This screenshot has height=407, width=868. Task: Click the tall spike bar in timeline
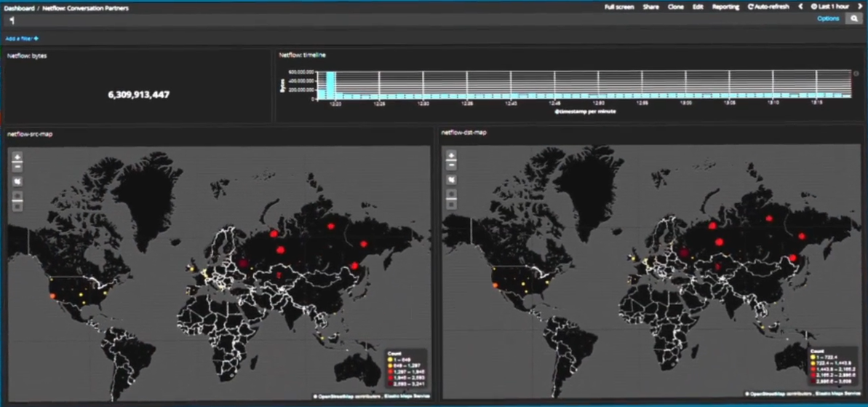[330, 84]
